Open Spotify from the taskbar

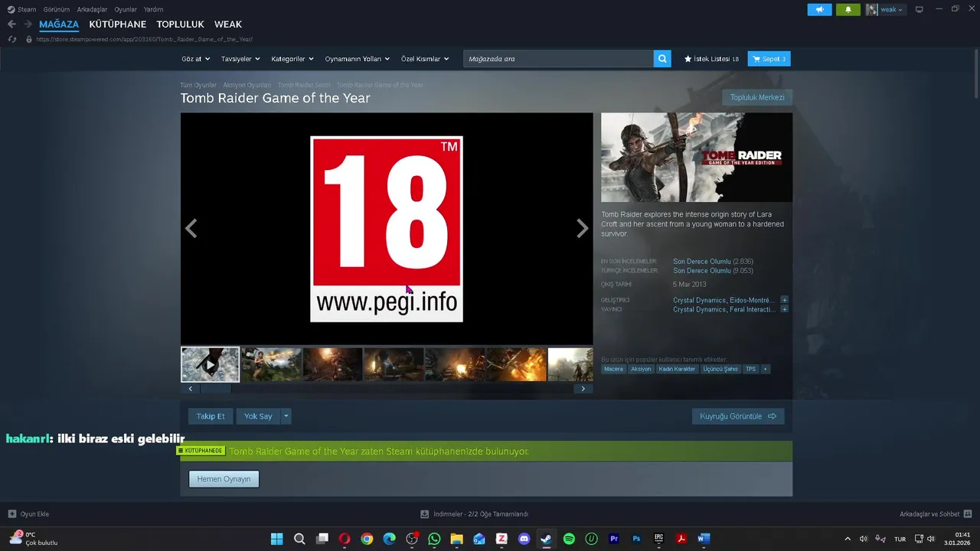point(569,539)
